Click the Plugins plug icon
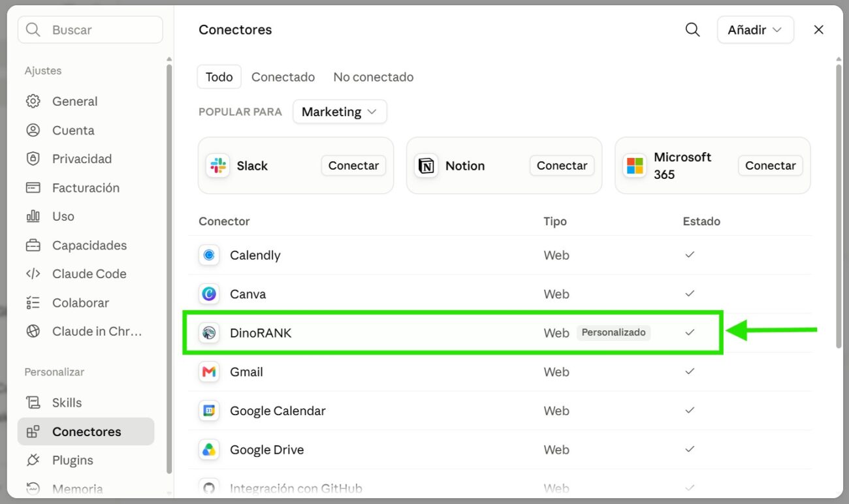This screenshot has height=504, width=849. [x=33, y=460]
